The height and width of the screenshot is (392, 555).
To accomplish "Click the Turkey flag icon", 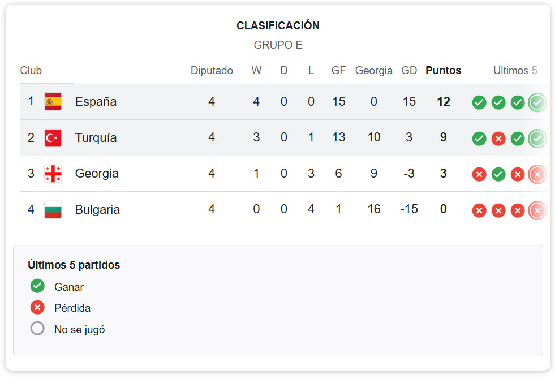I will (x=52, y=138).
